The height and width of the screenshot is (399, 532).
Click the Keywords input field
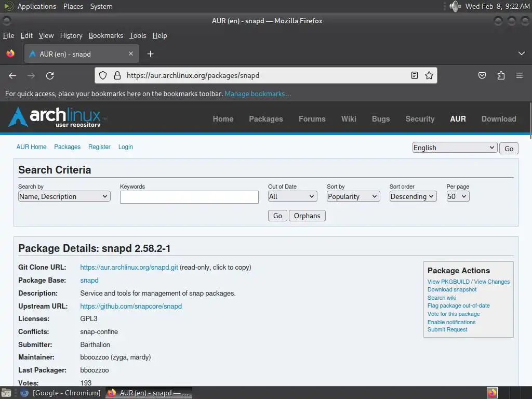click(189, 197)
